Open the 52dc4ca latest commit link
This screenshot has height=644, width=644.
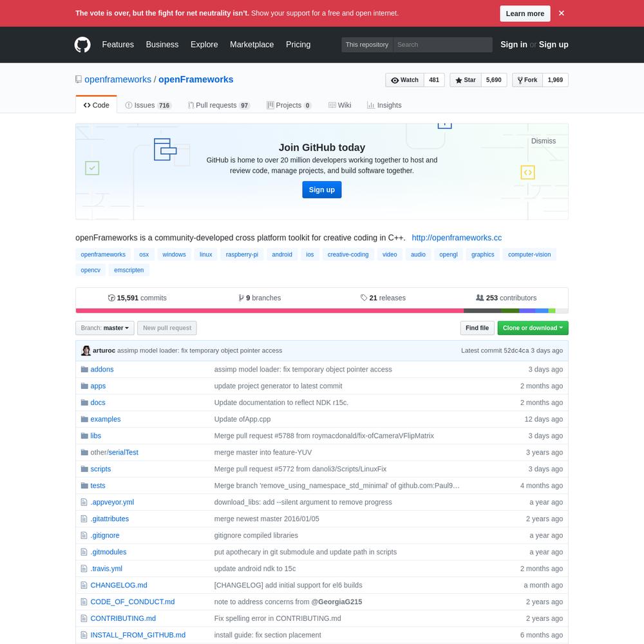(x=516, y=350)
